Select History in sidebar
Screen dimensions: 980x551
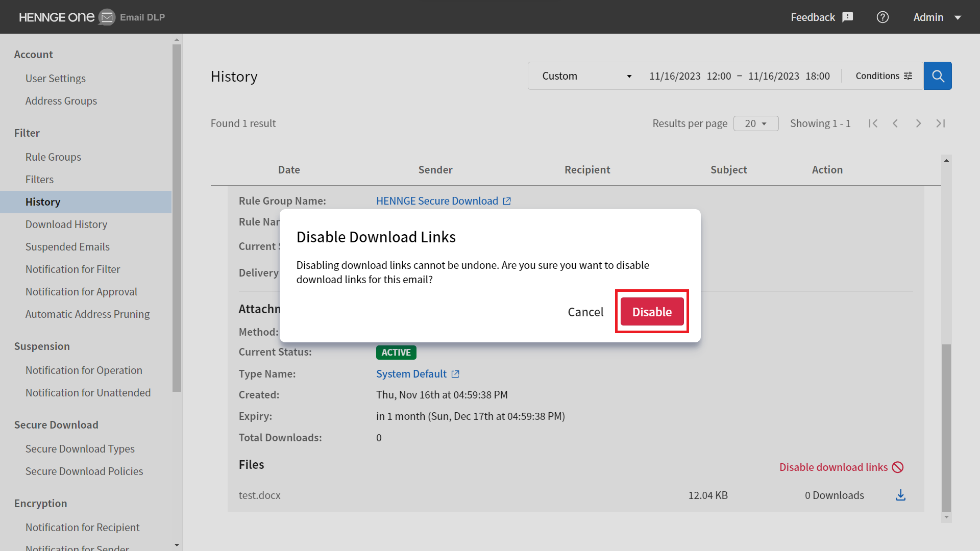tap(86, 202)
